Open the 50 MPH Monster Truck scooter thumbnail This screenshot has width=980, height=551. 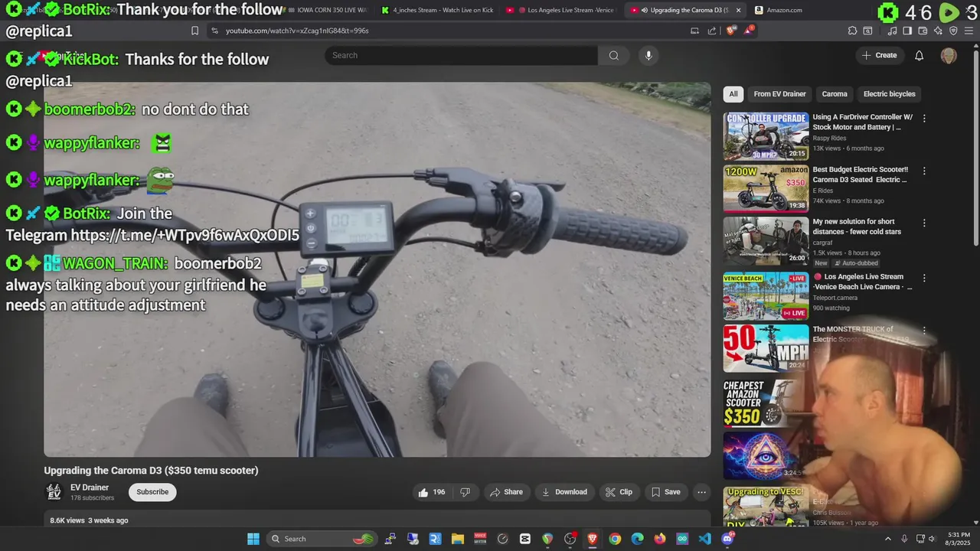tap(766, 348)
